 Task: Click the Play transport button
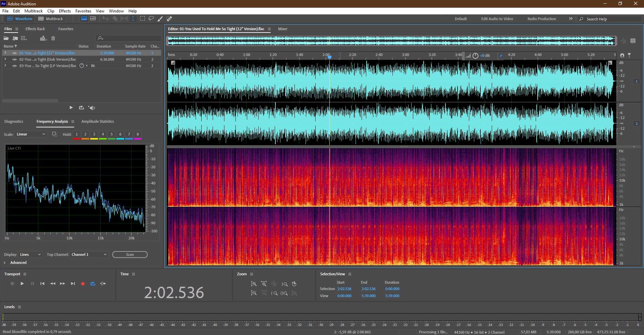tap(22, 284)
